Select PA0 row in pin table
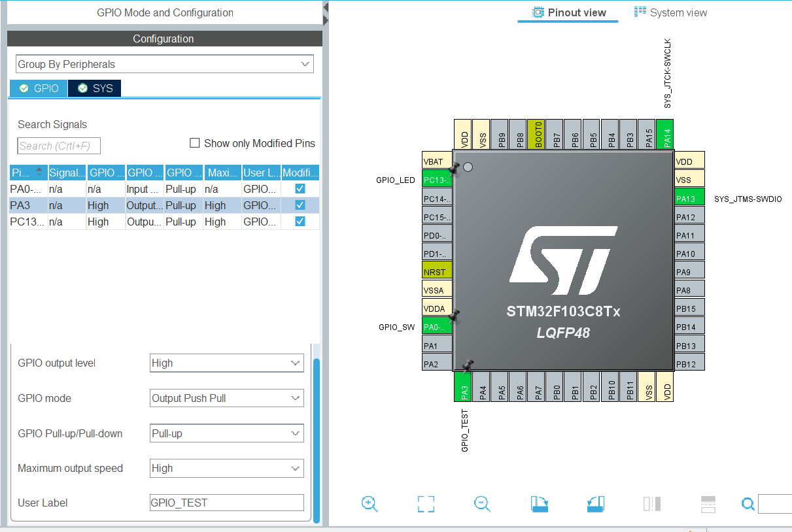The image size is (792, 532). pyautogui.click(x=164, y=188)
